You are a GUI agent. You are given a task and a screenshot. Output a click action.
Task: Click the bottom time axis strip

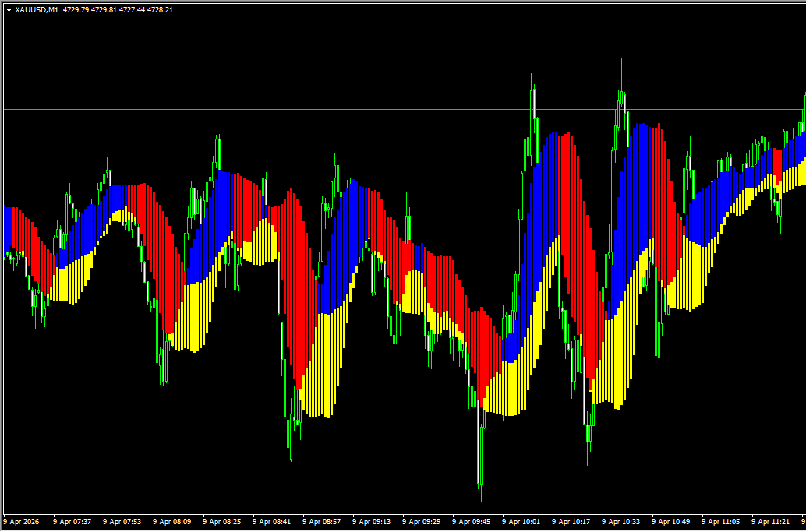390,522
